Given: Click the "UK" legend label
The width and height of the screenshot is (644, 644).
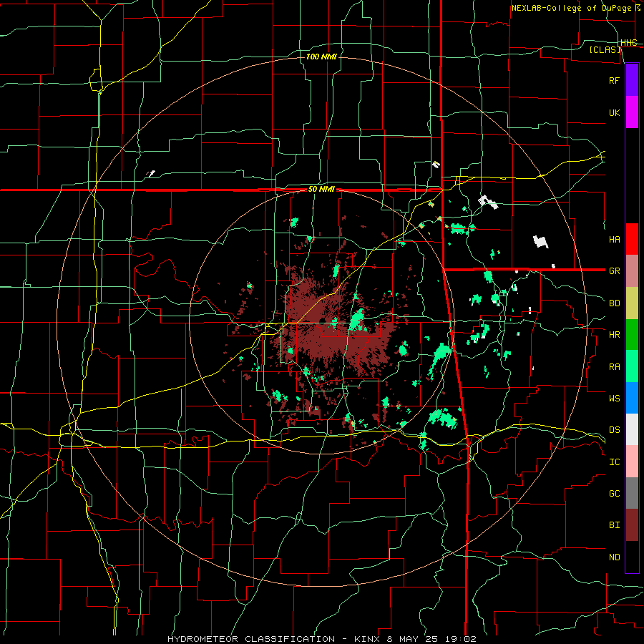Looking at the screenshot, I should click(x=614, y=112).
